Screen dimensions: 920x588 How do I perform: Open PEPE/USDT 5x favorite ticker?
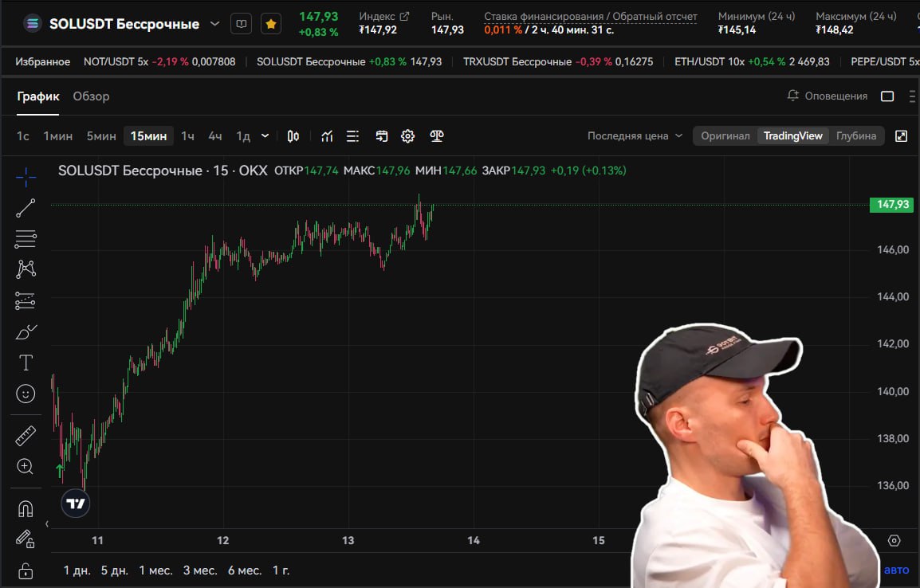[x=885, y=61]
